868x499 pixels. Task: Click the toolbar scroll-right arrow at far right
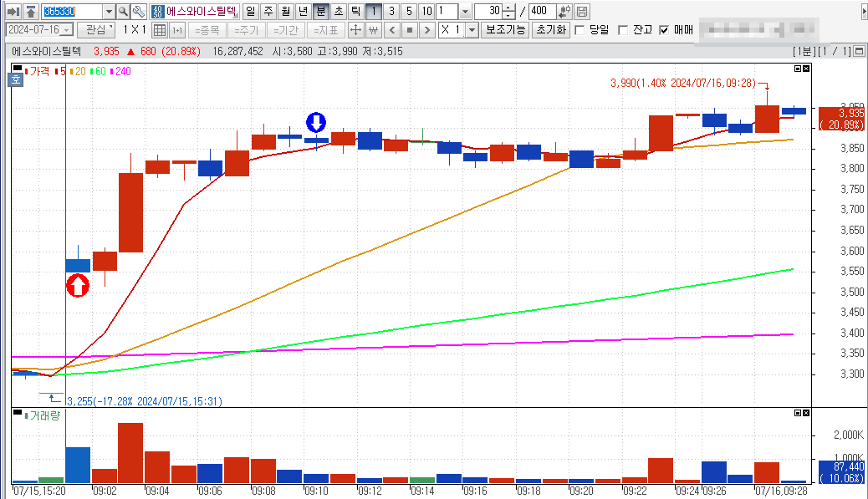864,11
